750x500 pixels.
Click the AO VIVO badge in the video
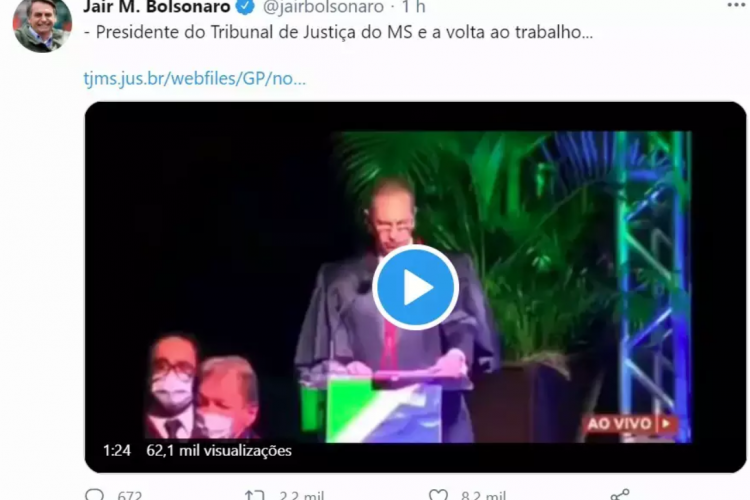(x=629, y=423)
